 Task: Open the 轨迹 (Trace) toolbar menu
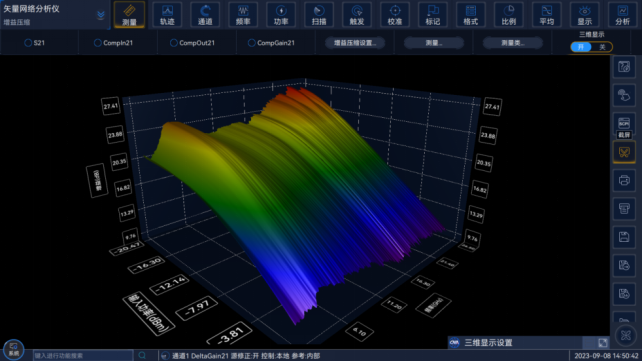tap(167, 15)
